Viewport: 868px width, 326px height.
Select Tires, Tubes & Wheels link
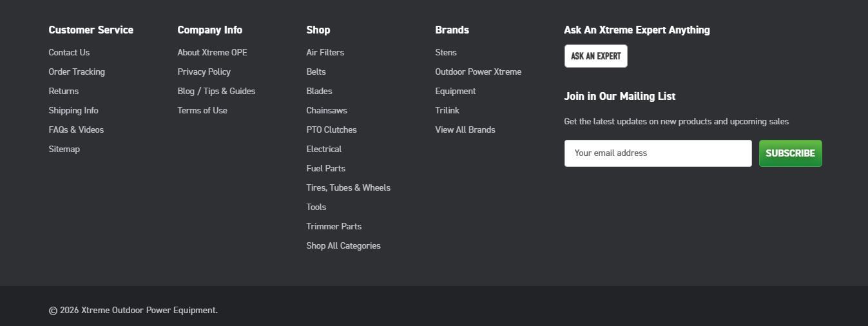tap(348, 188)
